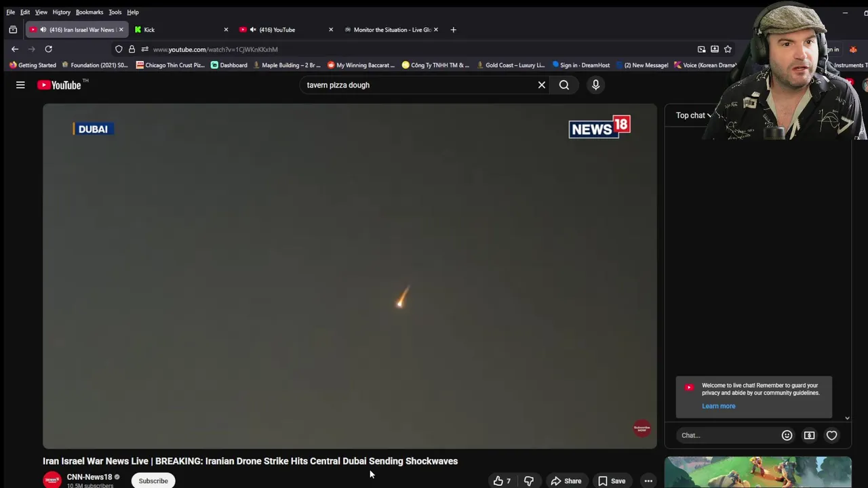Open Foundation (2021) bookmark
The image size is (868, 488).
pos(95,65)
